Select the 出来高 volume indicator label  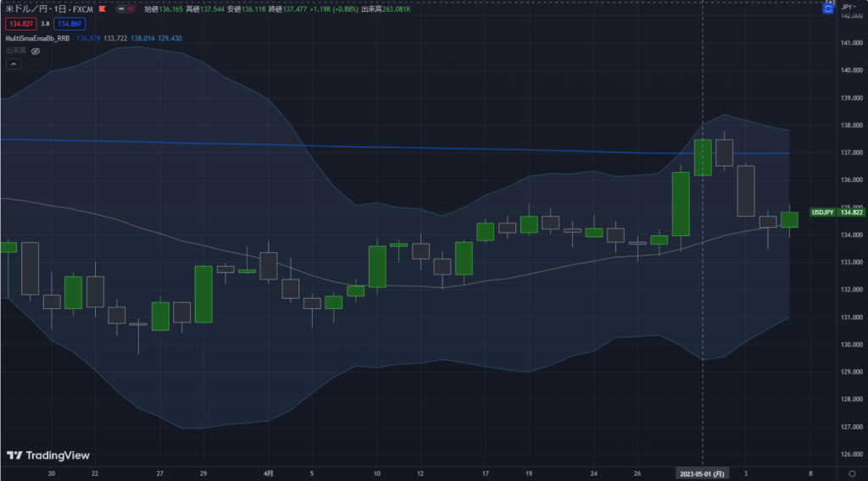[15, 51]
